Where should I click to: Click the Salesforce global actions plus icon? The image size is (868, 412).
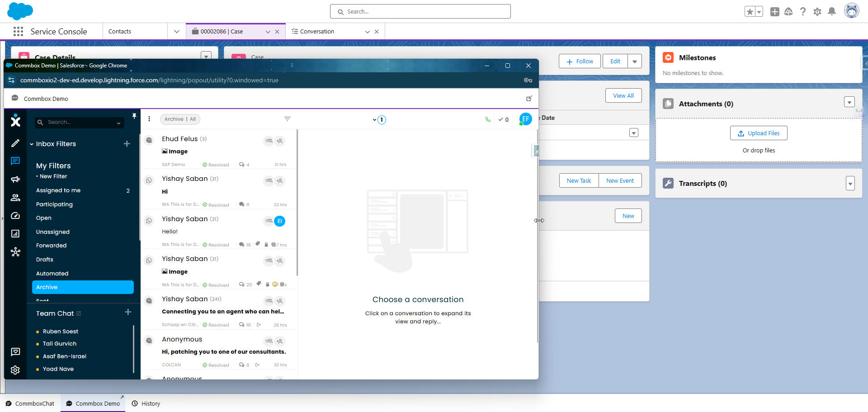775,12
